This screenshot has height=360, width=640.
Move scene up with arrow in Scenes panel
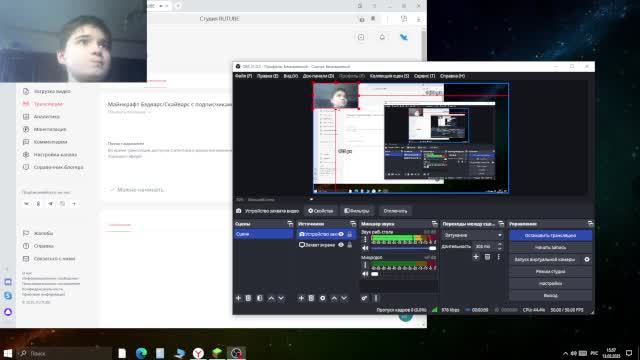(271, 298)
